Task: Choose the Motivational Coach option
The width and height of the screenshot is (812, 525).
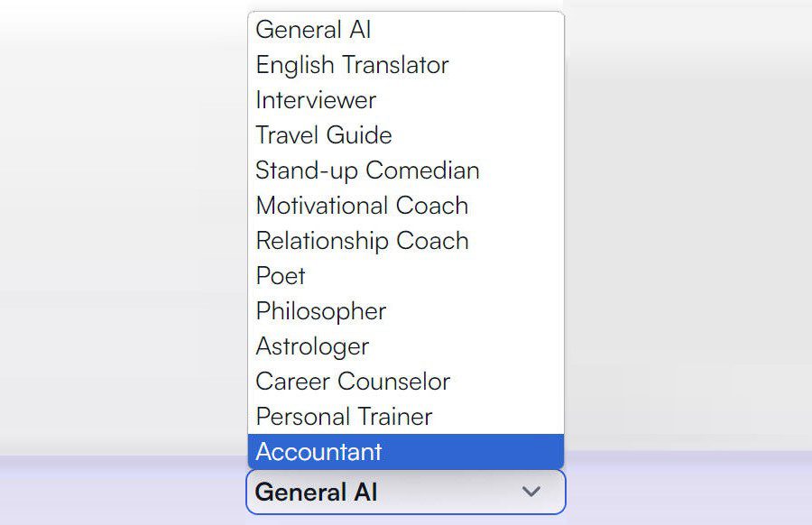Action: (362, 206)
